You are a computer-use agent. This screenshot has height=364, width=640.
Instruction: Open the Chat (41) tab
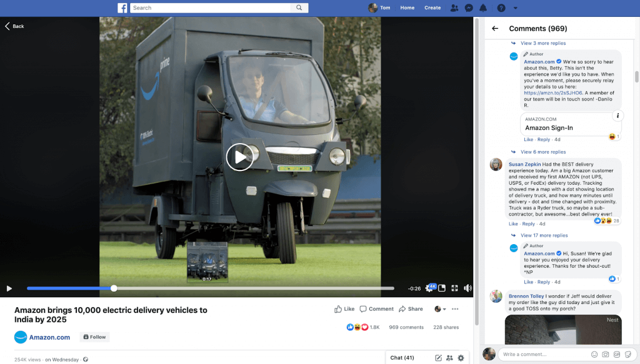(402, 358)
